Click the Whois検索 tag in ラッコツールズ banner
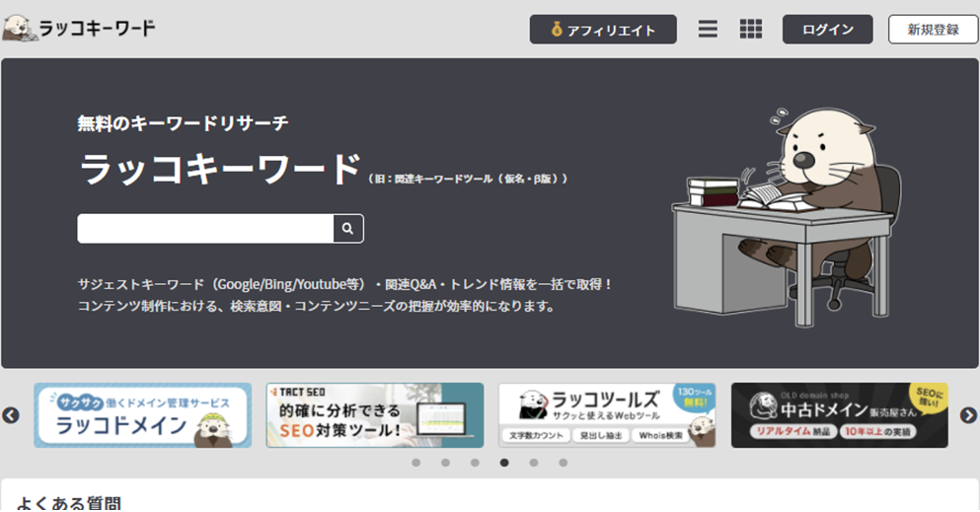The image size is (980, 512). click(660, 435)
